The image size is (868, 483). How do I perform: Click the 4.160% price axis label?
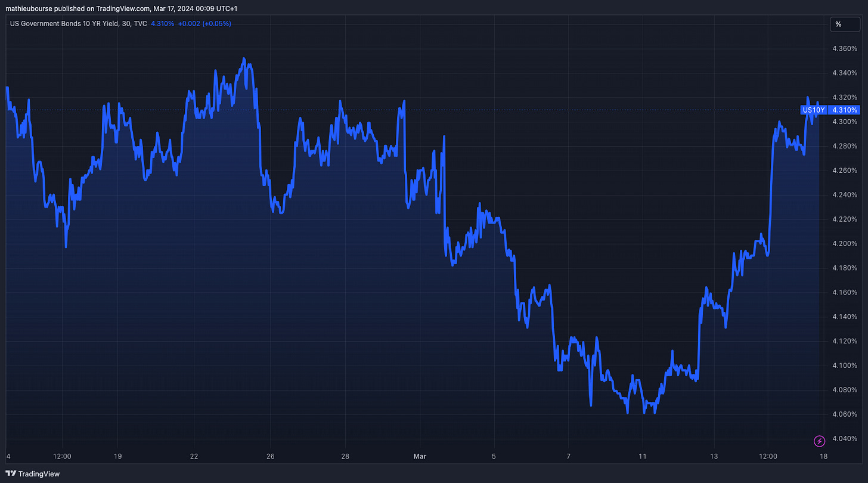coord(844,292)
